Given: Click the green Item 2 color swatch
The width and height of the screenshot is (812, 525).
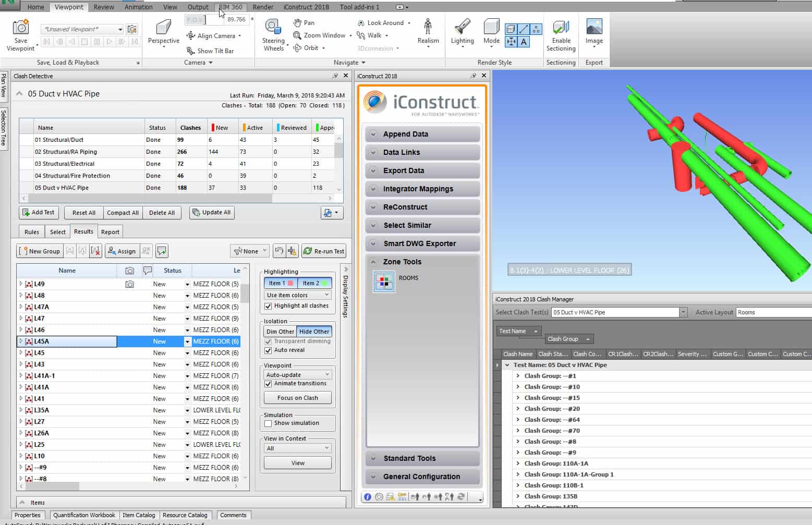Looking at the screenshot, I should pos(325,283).
